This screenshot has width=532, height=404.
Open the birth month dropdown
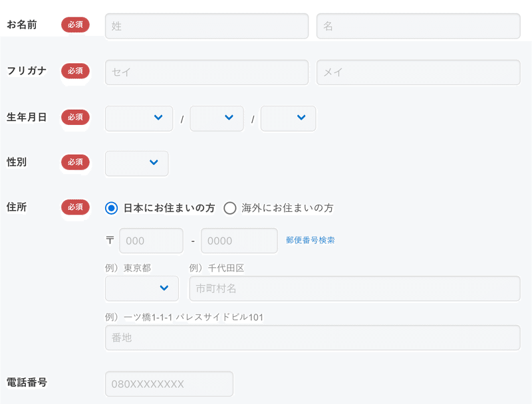pos(217,118)
